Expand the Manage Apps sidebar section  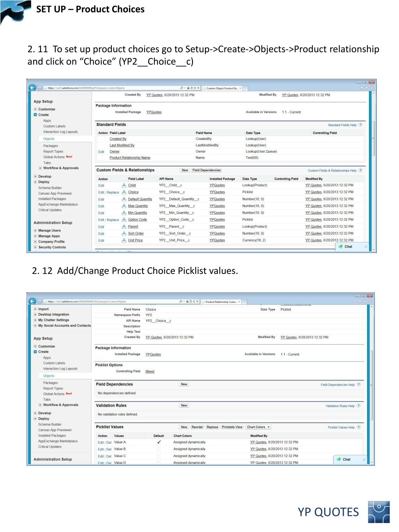click(x=35, y=236)
